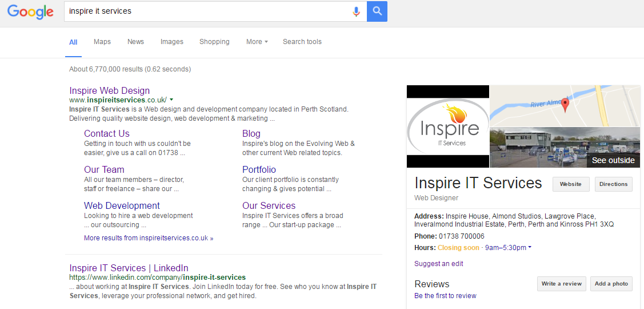Open Search tools options
This screenshot has width=644, height=309.
point(302,42)
